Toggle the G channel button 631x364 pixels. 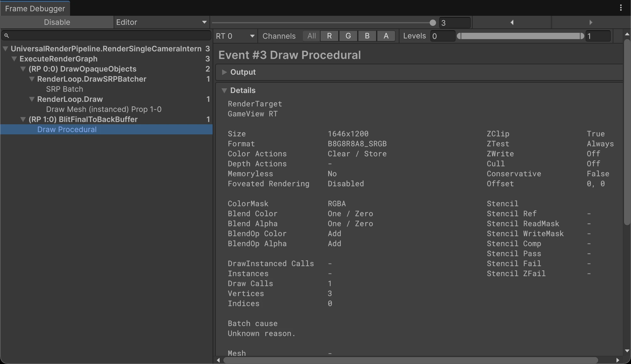348,36
